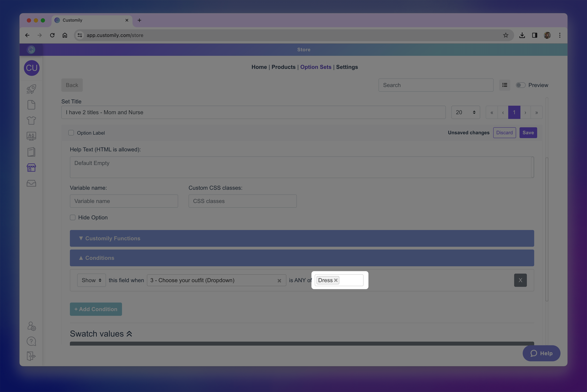Go to the Products menu link
Image resolution: width=587 pixels, height=392 pixels.
click(x=283, y=67)
